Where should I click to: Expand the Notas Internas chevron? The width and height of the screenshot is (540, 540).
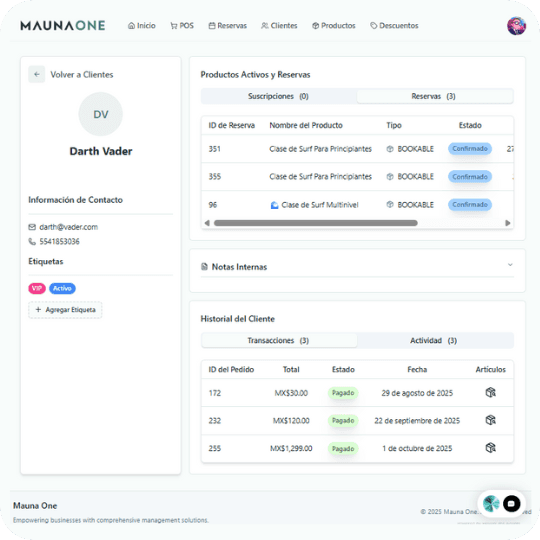tap(510, 264)
